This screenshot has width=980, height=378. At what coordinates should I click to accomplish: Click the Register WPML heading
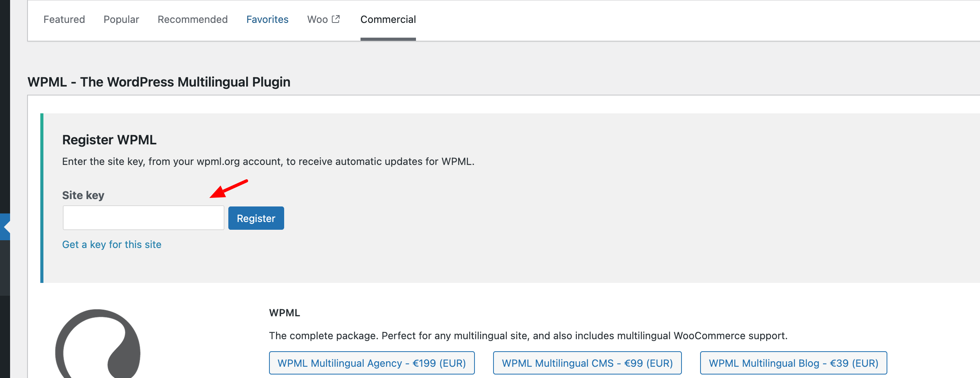click(x=109, y=140)
